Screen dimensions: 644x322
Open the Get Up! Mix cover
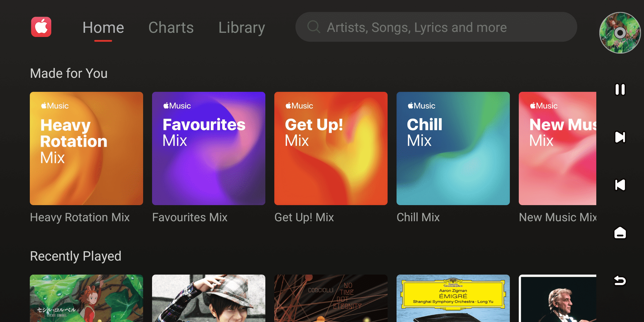331,148
